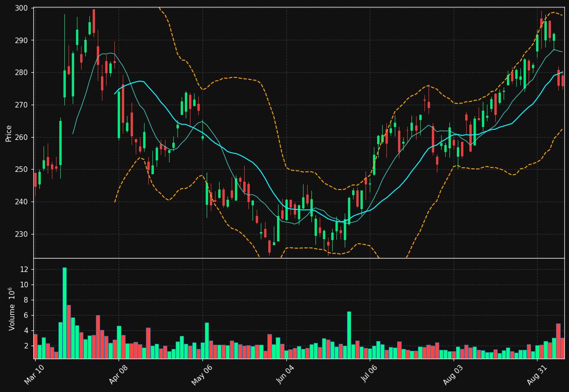
Task: Click the 290 price axis tick
Action: point(21,40)
